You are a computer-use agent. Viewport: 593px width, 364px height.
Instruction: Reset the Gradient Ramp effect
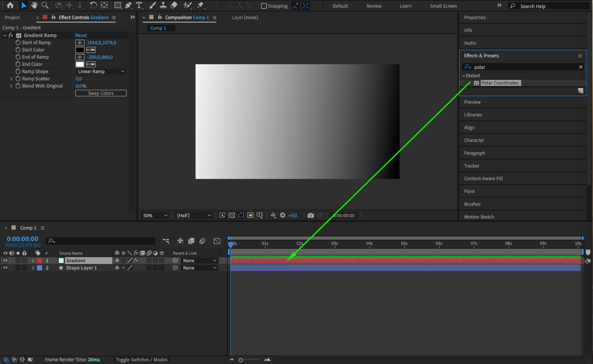81,35
